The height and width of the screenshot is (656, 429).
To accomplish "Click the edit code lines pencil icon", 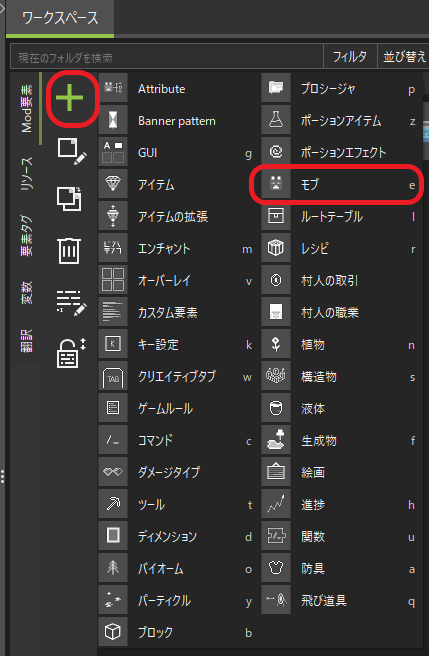I will pyautogui.click(x=71, y=302).
